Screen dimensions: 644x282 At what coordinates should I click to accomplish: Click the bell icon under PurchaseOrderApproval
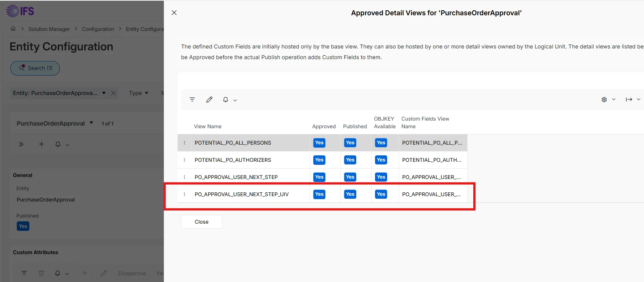coord(58,144)
